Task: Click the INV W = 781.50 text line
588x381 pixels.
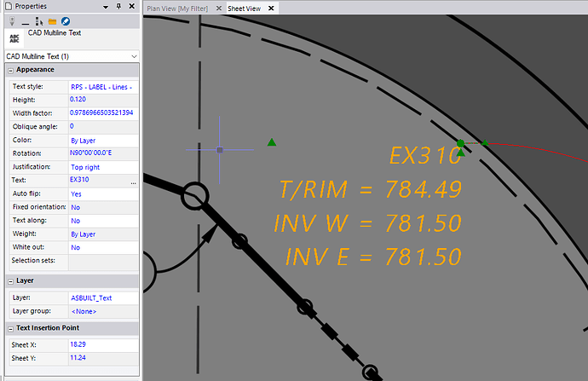Action: (367, 223)
